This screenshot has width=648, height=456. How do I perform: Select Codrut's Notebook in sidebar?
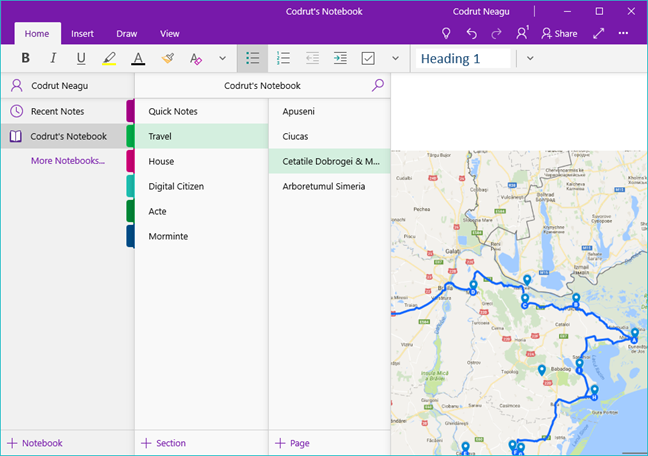pyautogui.click(x=64, y=136)
